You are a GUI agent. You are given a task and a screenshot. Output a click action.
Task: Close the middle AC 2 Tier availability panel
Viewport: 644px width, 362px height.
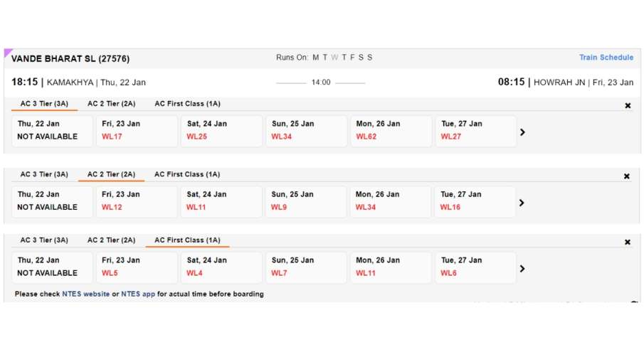(x=627, y=176)
